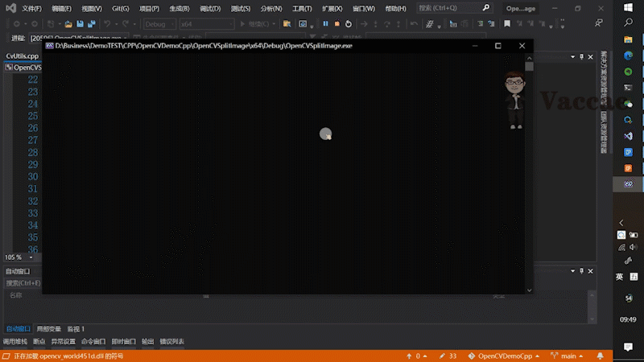Click the diagnostic screenshot tool icon

(x=303, y=24)
